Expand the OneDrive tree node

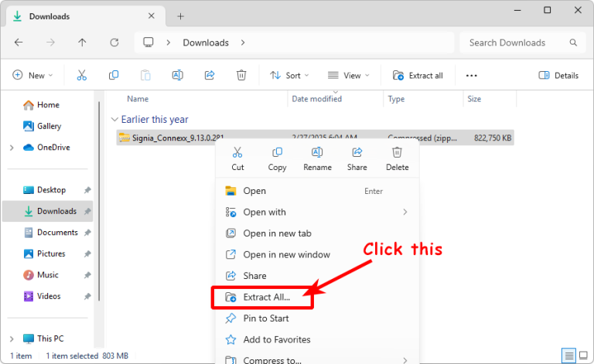pyautogui.click(x=12, y=148)
